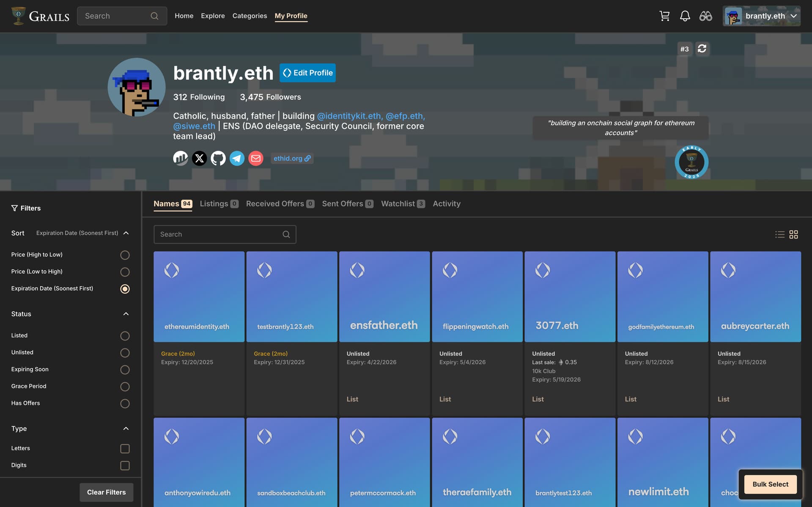The height and width of the screenshot is (507, 812).
Task: Open the GitHub social icon
Action: point(218,158)
